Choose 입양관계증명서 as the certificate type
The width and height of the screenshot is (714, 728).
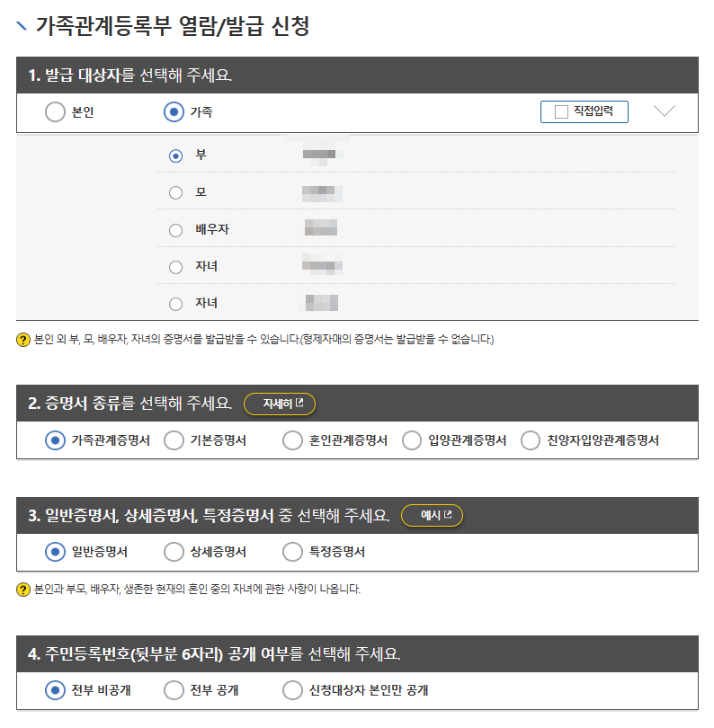click(411, 439)
